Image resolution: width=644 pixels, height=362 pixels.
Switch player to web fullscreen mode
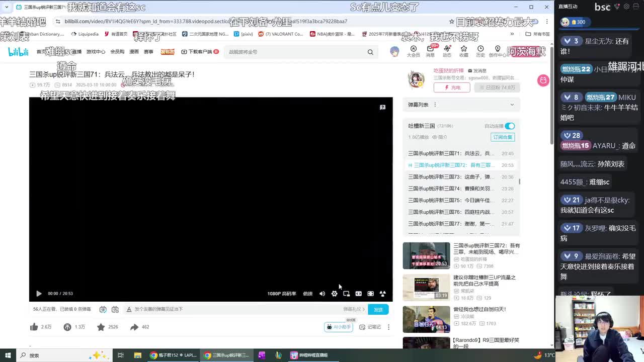[x=370, y=294]
